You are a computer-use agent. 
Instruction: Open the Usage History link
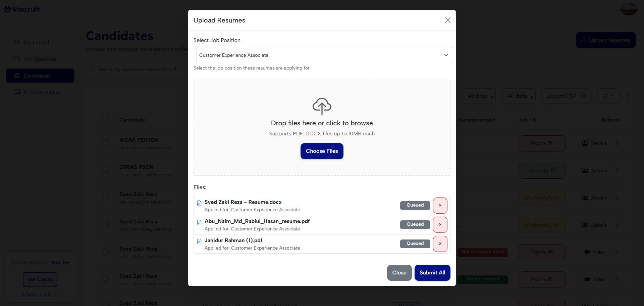click(40, 294)
